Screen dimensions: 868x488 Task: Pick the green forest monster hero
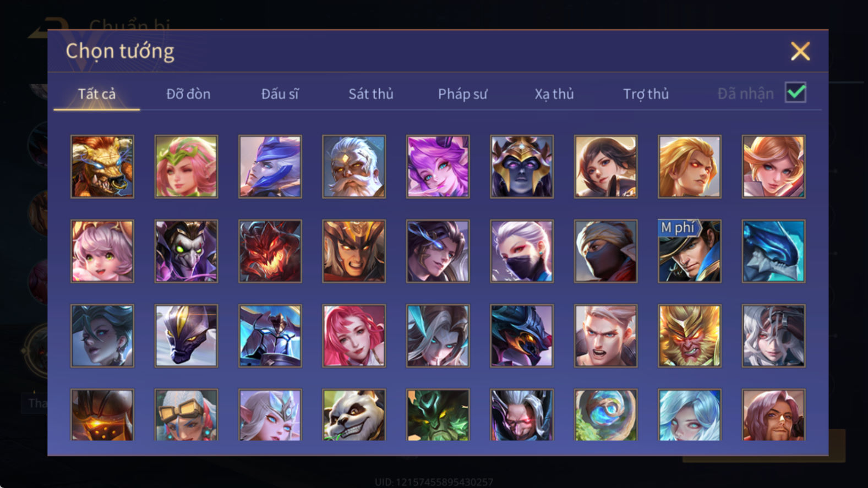point(438,415)
